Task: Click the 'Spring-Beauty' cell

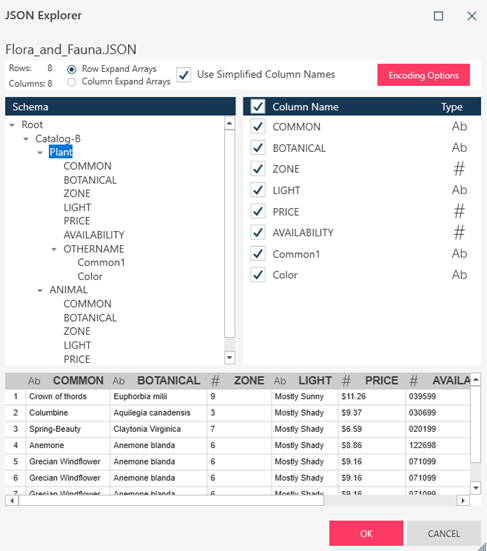Action: coord(68,429)
